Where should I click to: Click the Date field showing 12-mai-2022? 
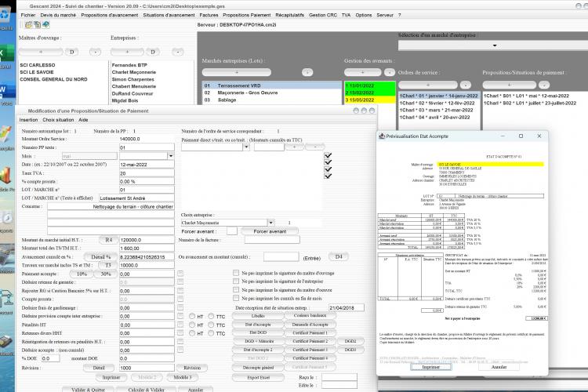(x=147, y=165)
